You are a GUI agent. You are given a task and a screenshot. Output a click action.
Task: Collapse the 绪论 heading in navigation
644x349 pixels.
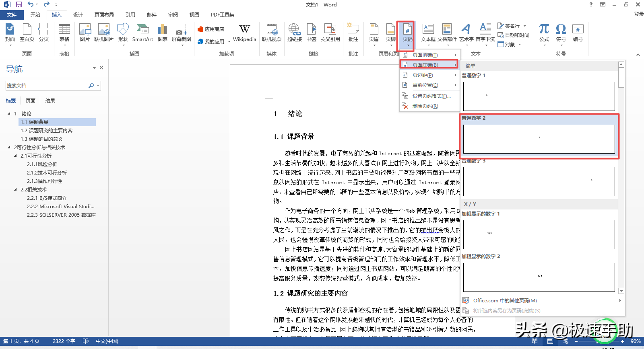tap(9, 113)
